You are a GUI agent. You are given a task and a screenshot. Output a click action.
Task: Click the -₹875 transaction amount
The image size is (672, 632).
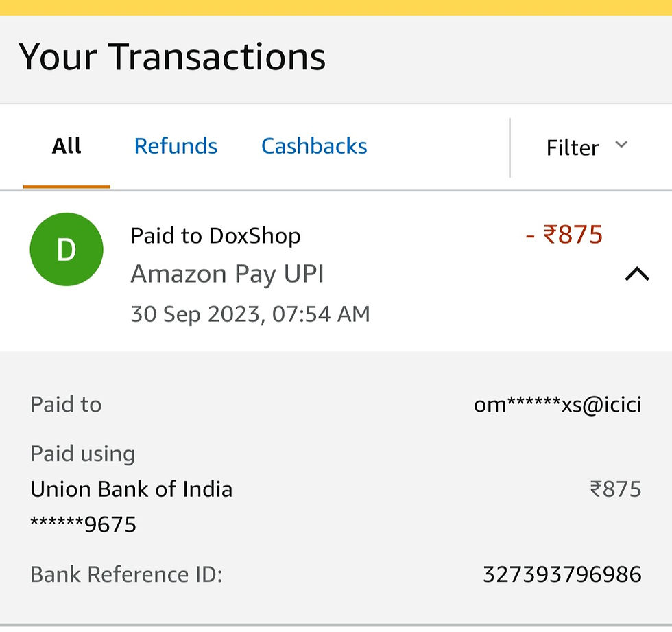coord(564,235)
